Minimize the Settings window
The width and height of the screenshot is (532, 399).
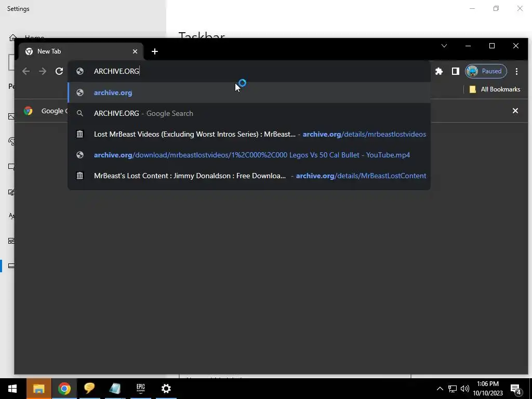coord(472,8)
